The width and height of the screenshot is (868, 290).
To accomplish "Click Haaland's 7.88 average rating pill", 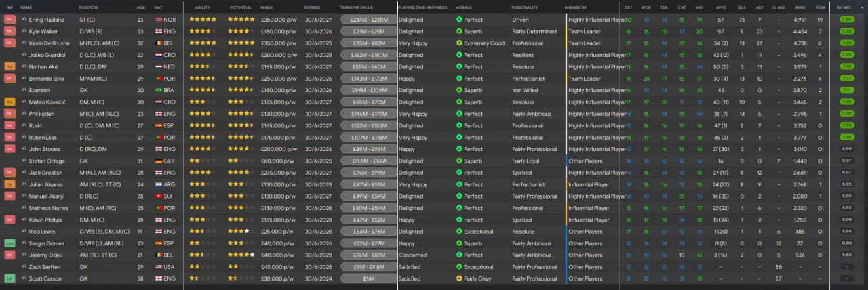I will click(846, 20).
